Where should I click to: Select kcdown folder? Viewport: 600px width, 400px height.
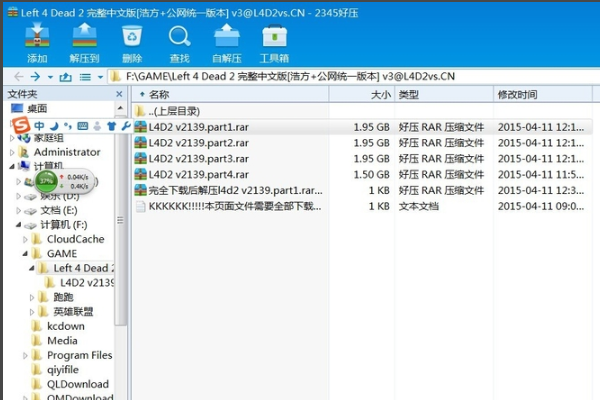(65, 326)
